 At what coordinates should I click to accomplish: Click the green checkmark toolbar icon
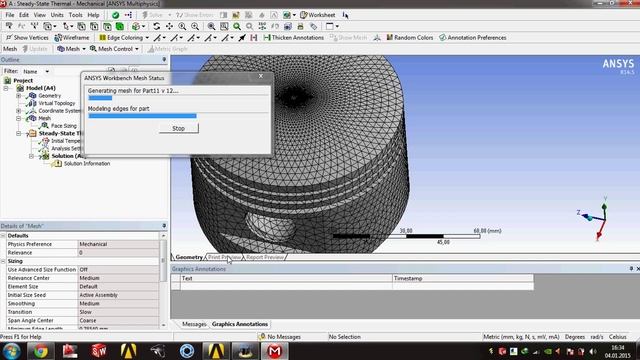[116, 15]
